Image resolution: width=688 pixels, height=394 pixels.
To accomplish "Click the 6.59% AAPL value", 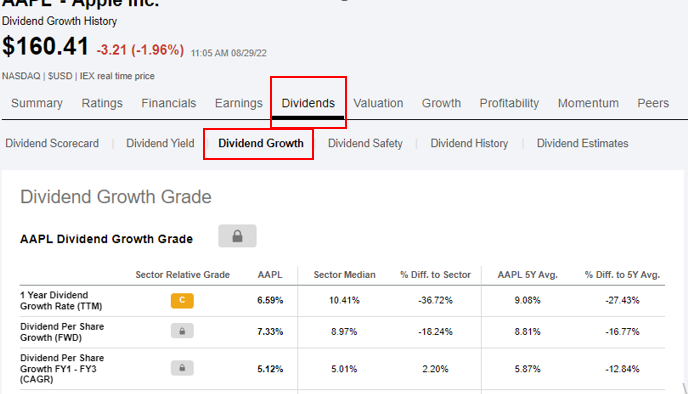I will coord(270,301).
